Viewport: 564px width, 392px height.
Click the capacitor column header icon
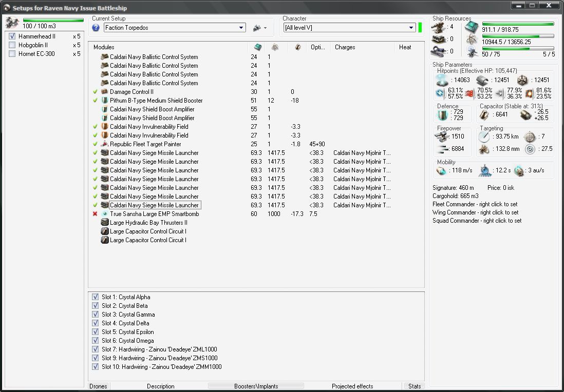(297, 47)
